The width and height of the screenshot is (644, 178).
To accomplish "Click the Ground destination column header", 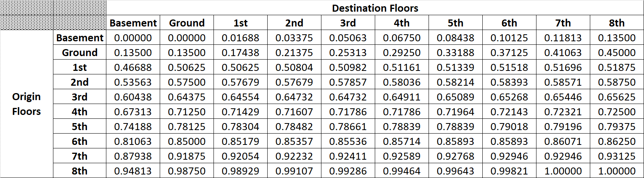I will 187,23.
